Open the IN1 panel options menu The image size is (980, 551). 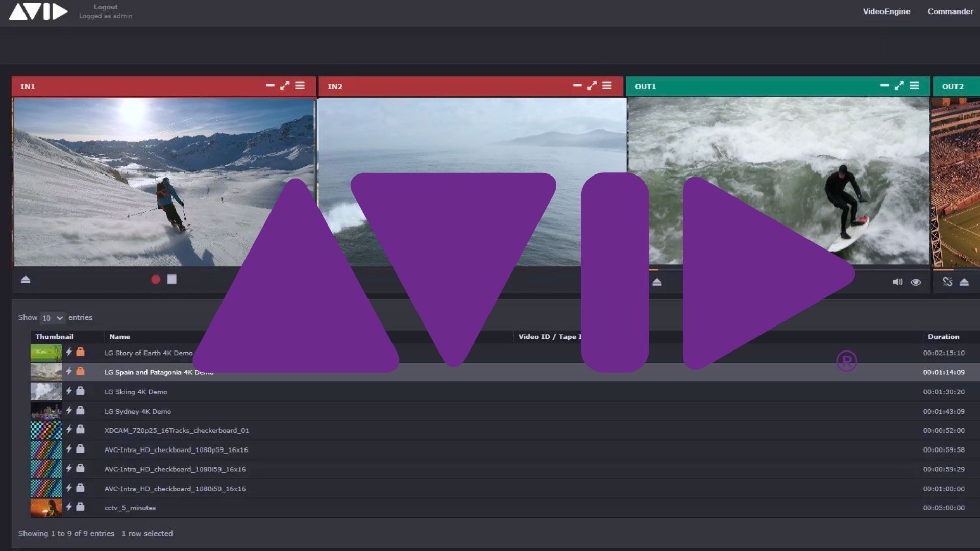coord(300,86)
